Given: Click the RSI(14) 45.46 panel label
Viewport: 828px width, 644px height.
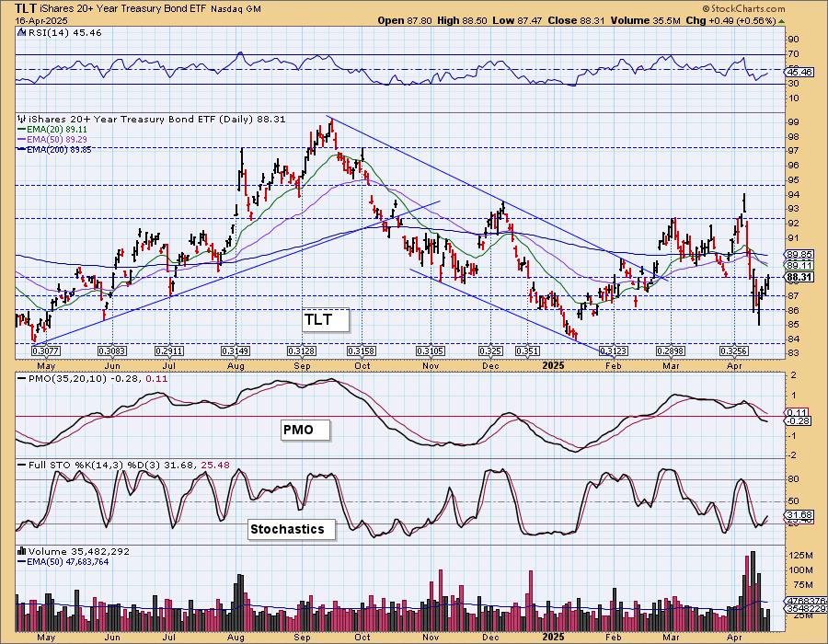Looking at the screenshot, I should 65,33.
